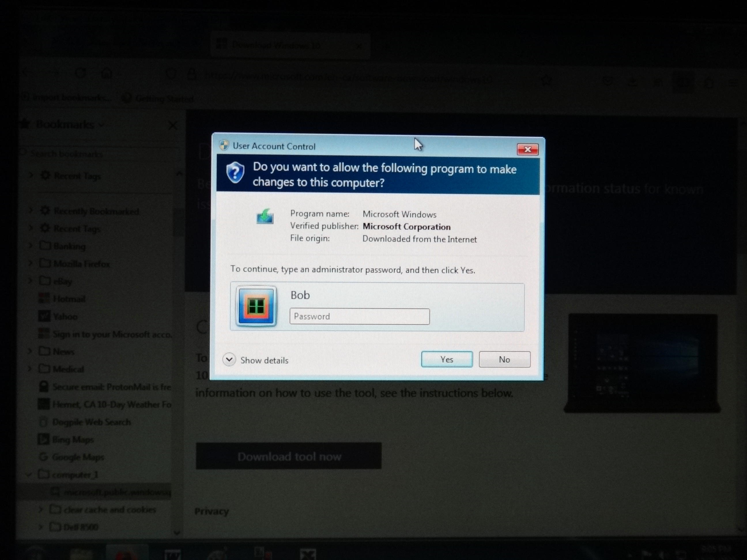Click the blue question shield icon

(x=235, y=172)
